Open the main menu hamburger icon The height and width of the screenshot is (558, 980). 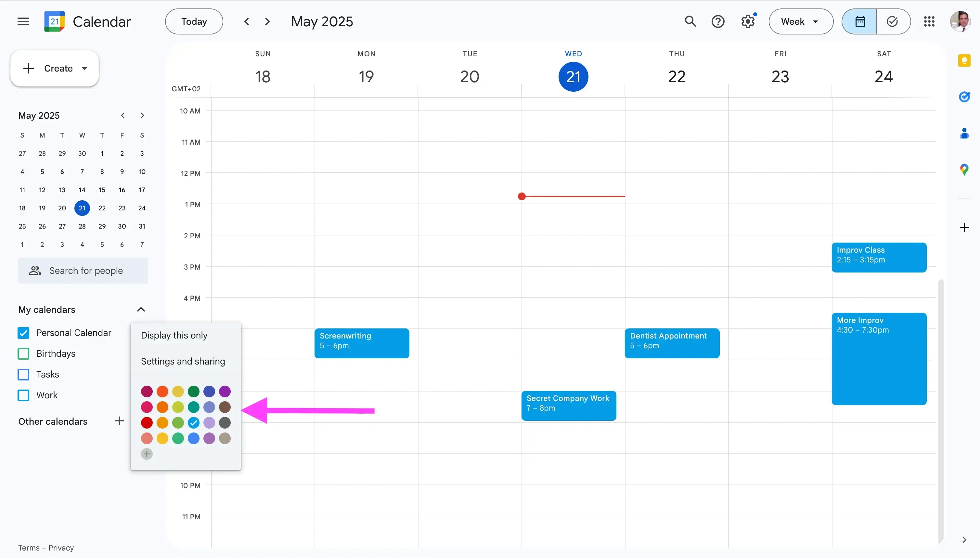23,21
